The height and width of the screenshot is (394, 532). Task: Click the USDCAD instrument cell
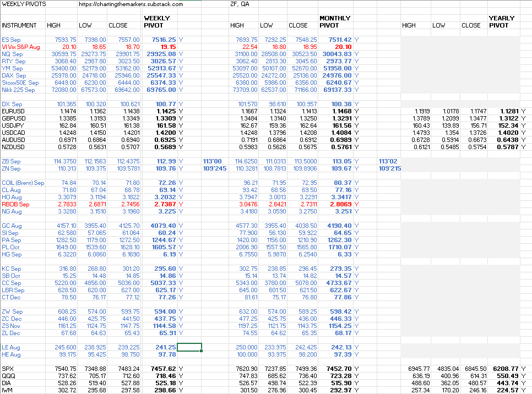coord(13,133)
